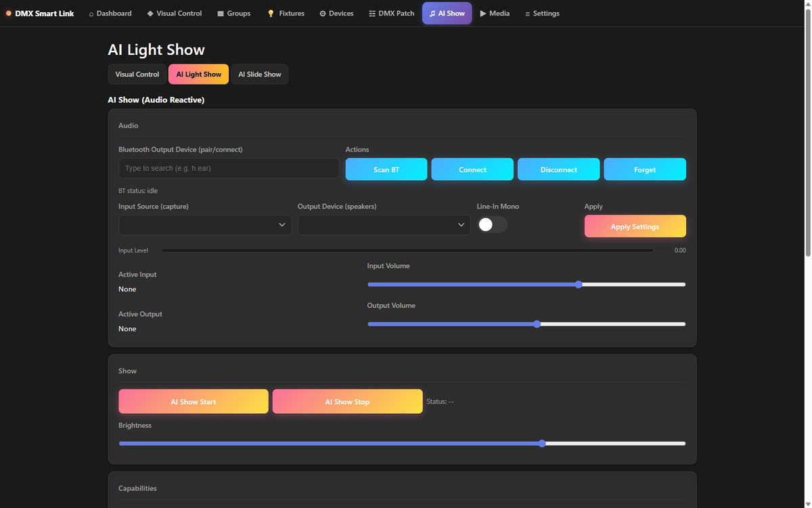This screenshot has height=508, width=812.
Task: Click the Fixtures light bulb icon
Action: point(271,14)
